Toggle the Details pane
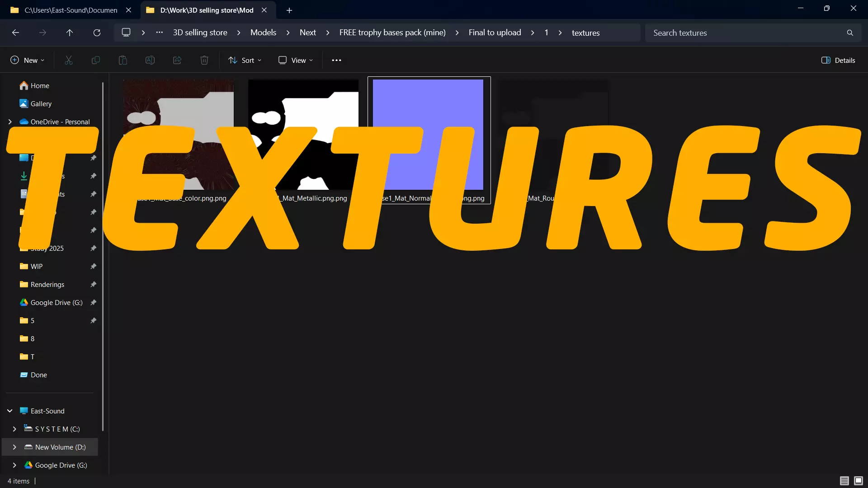Image resolution: width=868 pixels, height=488 pixels. [x=838, y=60]
